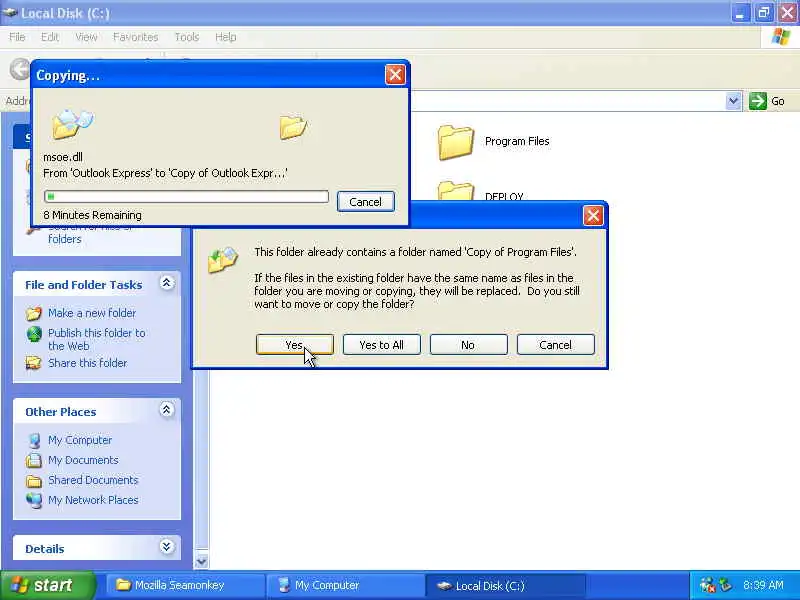Click the sidebar scroll down arrow
The width and height of the screenshot is (800, 600).
(202, 561)
